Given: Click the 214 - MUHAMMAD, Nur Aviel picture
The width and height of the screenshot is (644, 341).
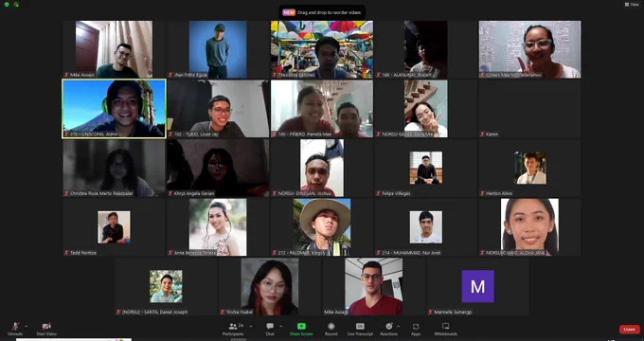Looking at the screenshot, I should point(426,226).
